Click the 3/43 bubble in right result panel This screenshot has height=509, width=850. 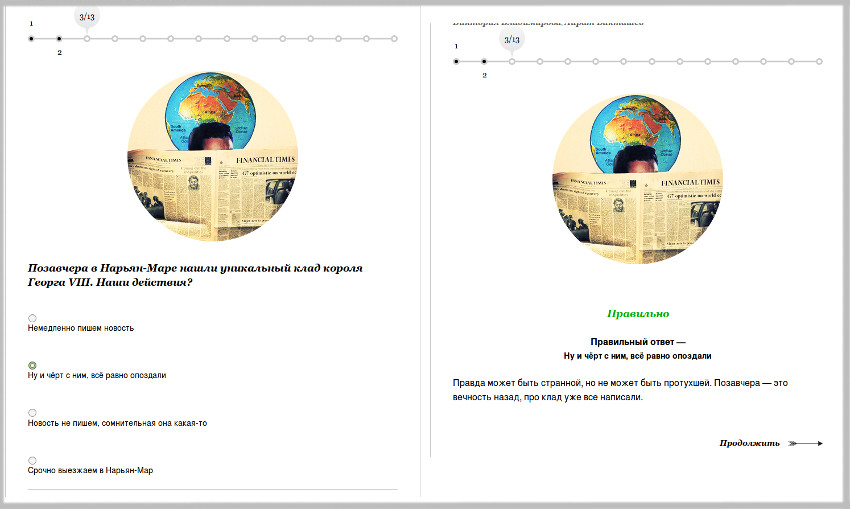pyautogui.click(x=512, y=40)
